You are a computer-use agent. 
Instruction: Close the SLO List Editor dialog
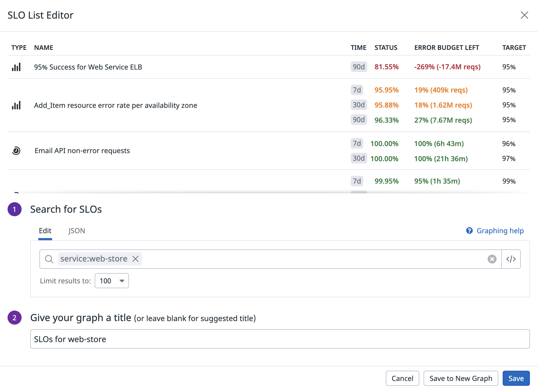coord(524,15)
